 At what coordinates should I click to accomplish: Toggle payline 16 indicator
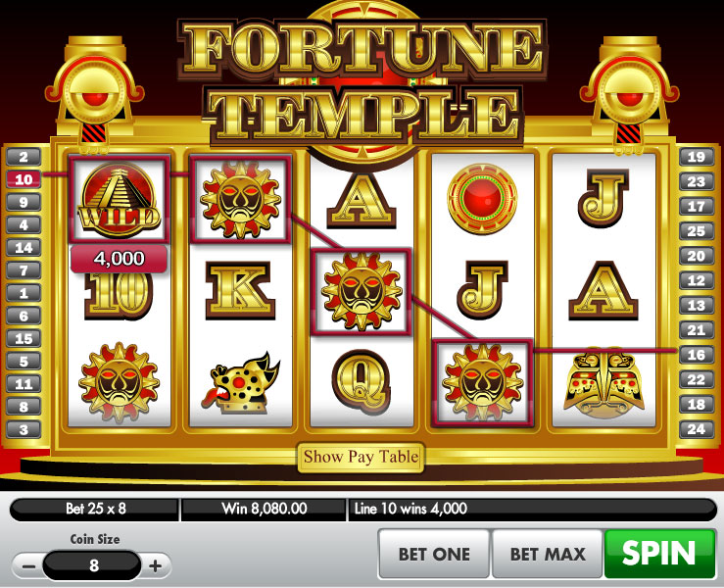pos(697,355)
